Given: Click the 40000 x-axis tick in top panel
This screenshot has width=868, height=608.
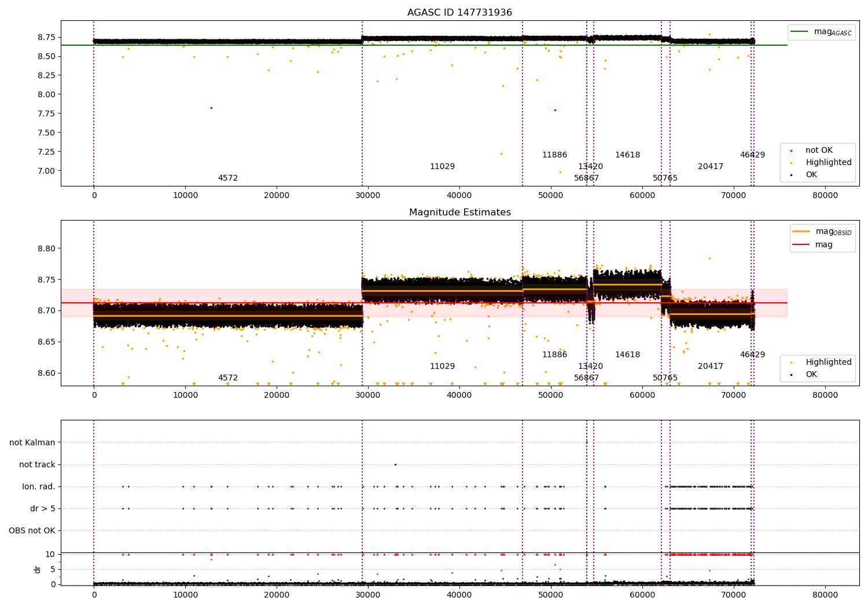Looking at the screenshot, I should pyautogui.click(x=459, y=196).
